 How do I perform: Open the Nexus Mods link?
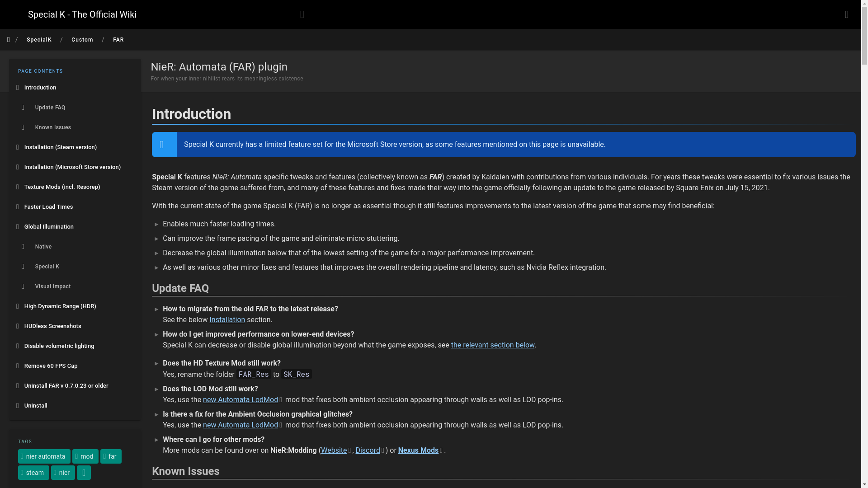(x=418, y=450)
